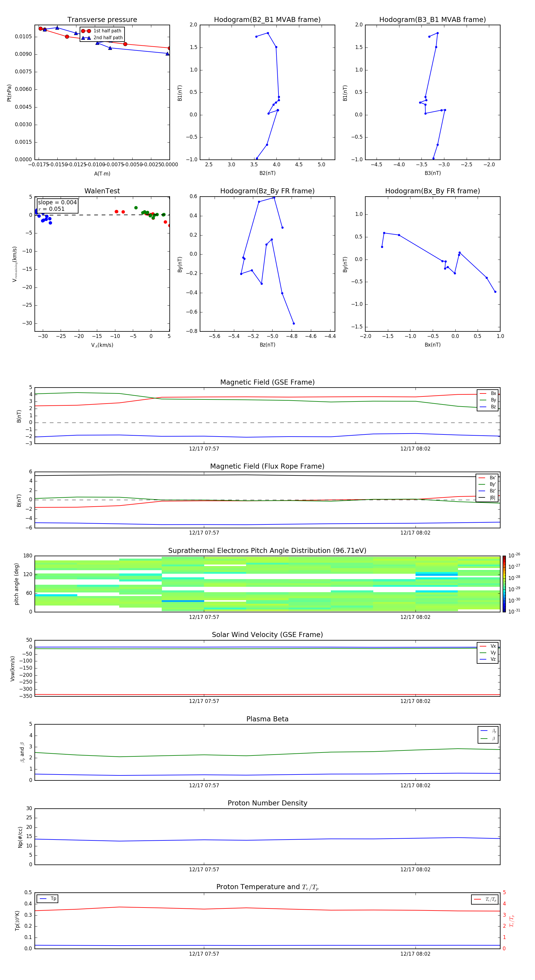The image size is (535, 980).
Task: Click the 'Te/Tp' legend entry
Action: pyautogui.click(x=485, y=899)
